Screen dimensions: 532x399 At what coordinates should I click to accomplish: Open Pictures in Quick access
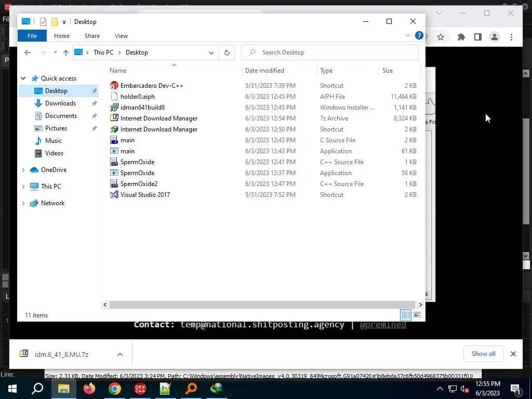[x=56, y=128]
